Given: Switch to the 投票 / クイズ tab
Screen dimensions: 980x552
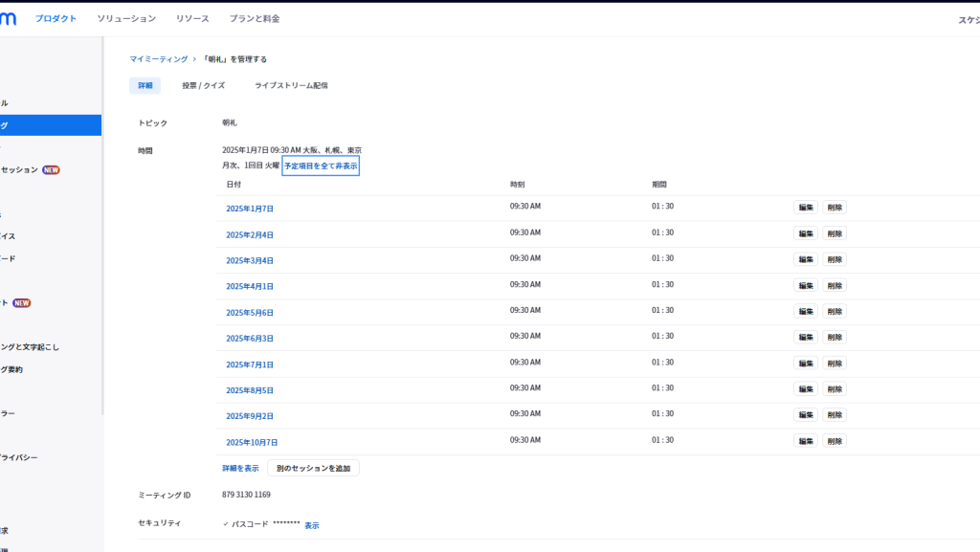Looking at the screenshot, I should pos(203,86).
